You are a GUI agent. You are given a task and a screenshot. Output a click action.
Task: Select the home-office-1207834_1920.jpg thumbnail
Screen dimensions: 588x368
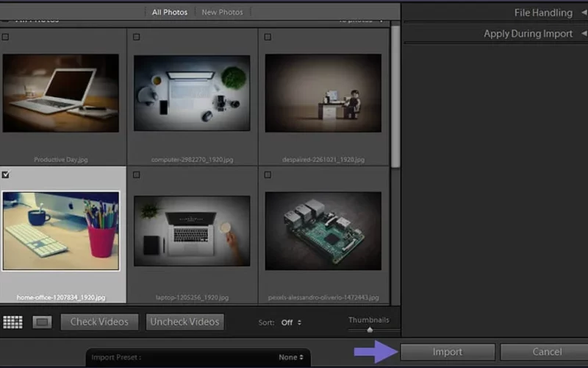(x=61, y=231)
